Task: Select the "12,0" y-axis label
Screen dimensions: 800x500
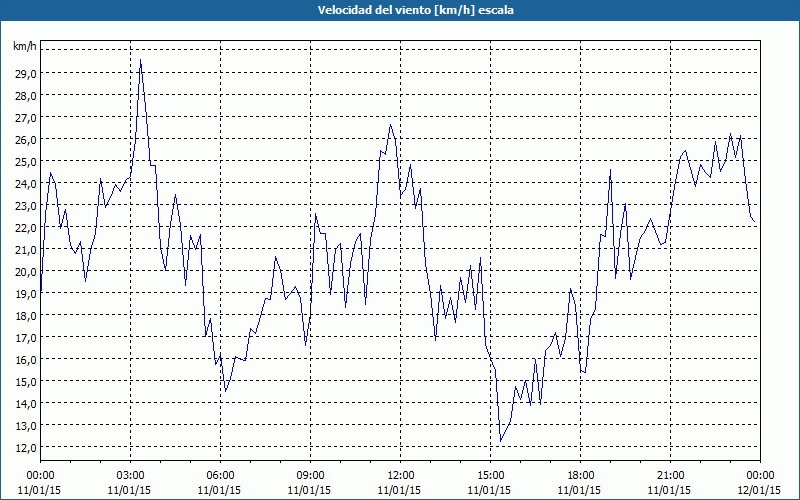Action: tap(26, 447)
